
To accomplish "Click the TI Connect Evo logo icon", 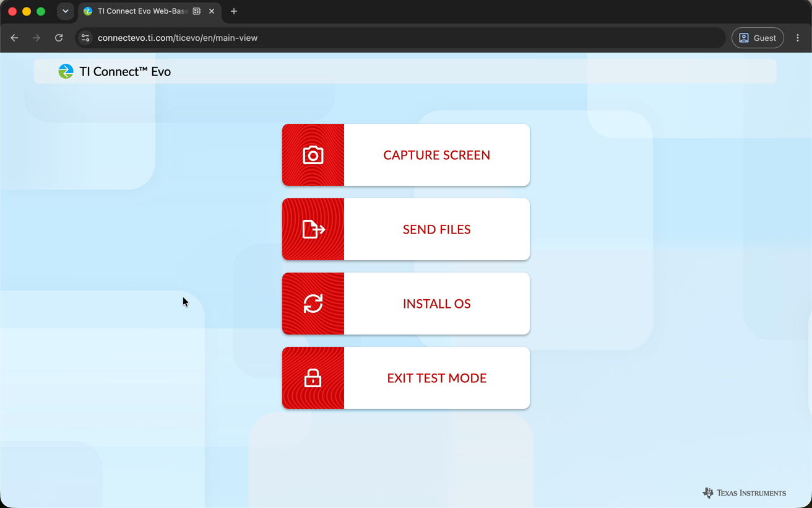I will click(x=66, y=71).
